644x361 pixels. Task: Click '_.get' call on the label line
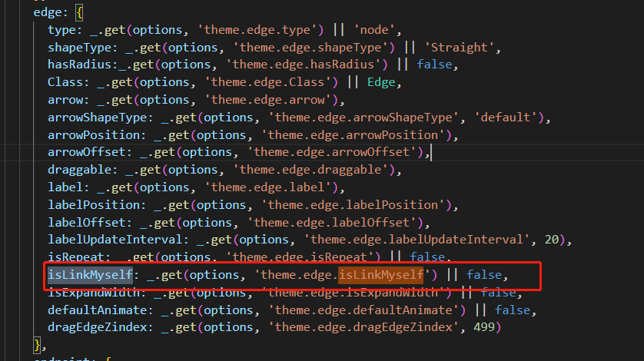pyautogui.click(x=115, y=187)
